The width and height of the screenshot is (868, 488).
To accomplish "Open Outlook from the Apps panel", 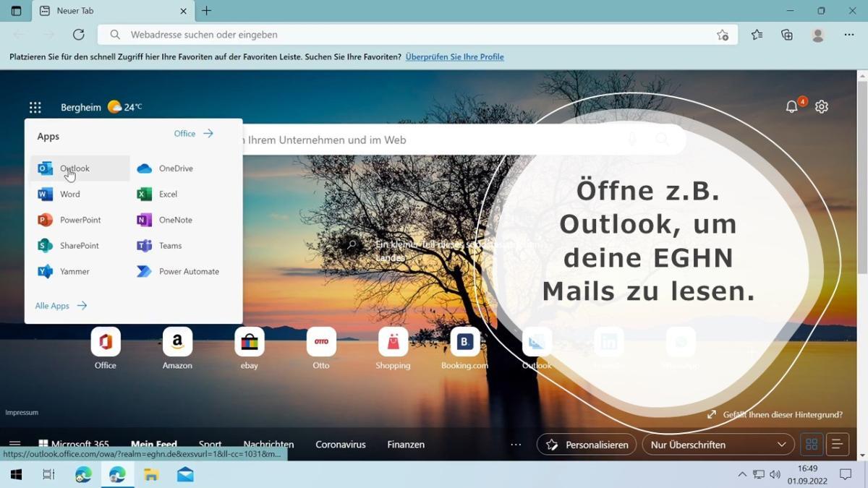I will (x=74, y=168).
